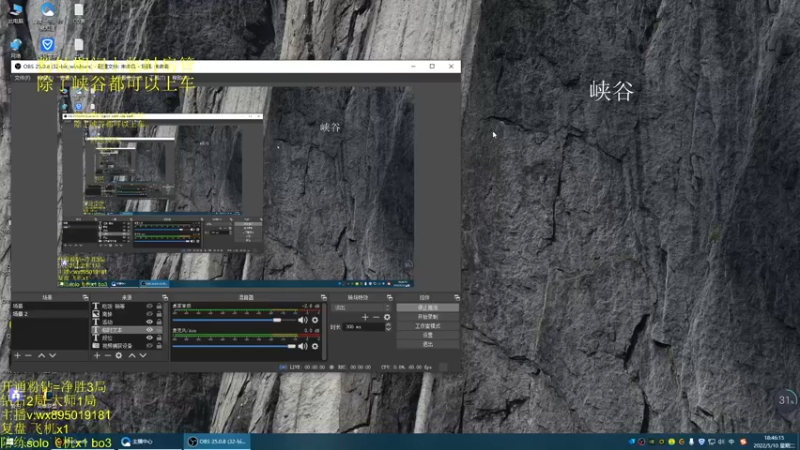800x450 pixels.
Task: Select scene 2 in Scenes list
Action: 49,314
